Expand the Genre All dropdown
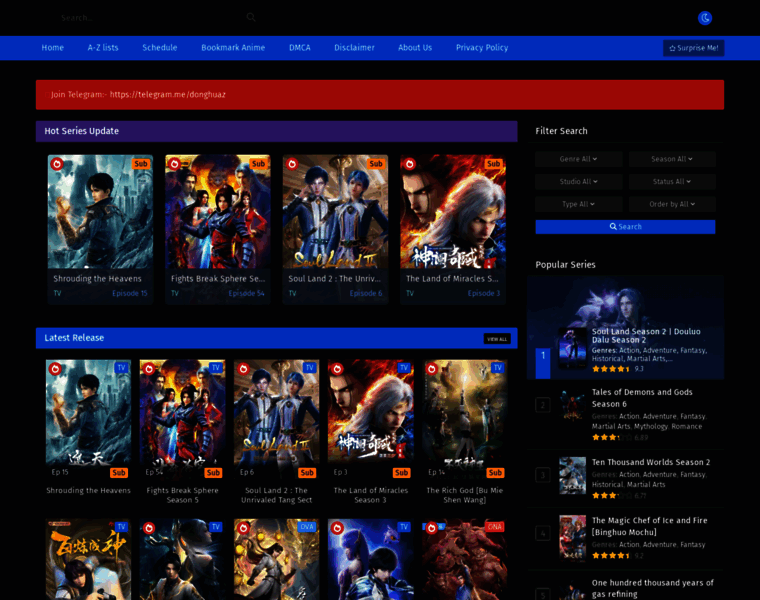The width and height of the screenshot is (760, 600). pyautogui.click(x=579, y=159)
